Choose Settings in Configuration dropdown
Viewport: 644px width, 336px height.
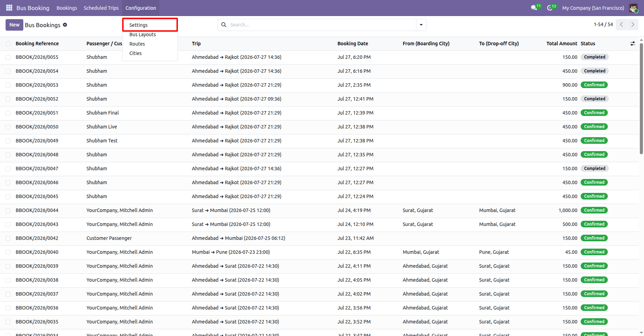150,25
